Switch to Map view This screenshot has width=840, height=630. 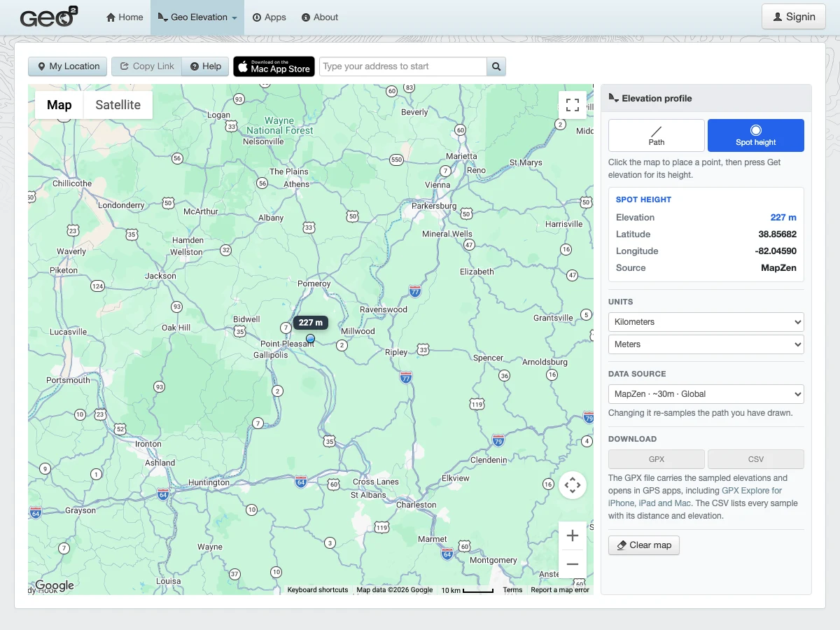pyautogui.click(x=59, y=105)
